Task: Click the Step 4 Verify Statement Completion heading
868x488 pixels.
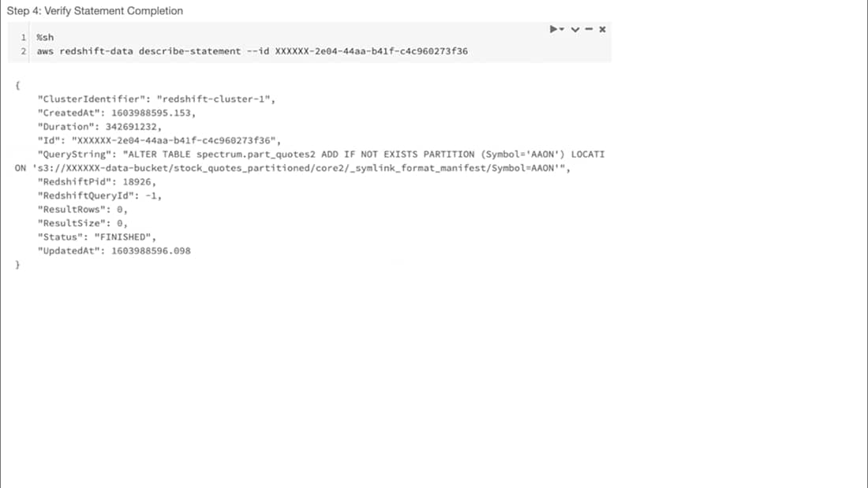Action: click(95, 11)
